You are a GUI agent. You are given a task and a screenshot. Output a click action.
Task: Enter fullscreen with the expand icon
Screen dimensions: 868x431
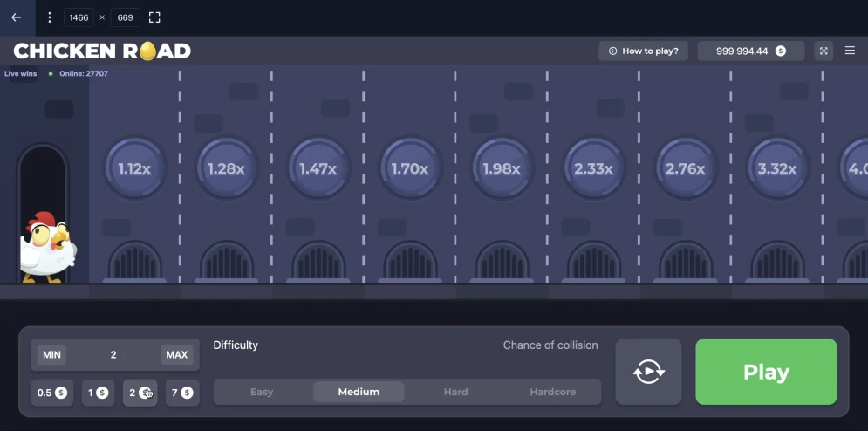tap(824, 51)
